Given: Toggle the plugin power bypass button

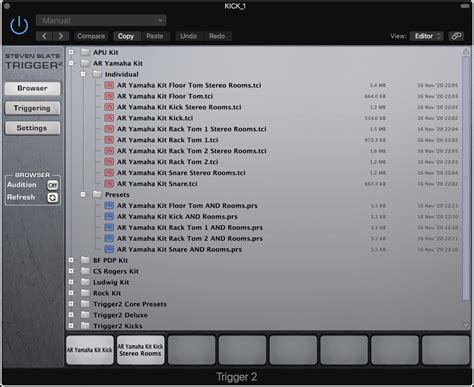Looking at the screenshot, I should 19,25.
